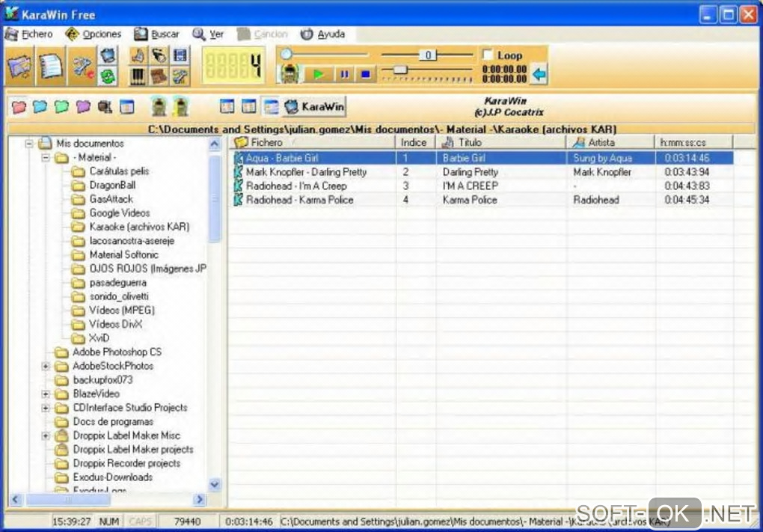Click the music note icon
The image size is (763, 532).
click(138, 55)
